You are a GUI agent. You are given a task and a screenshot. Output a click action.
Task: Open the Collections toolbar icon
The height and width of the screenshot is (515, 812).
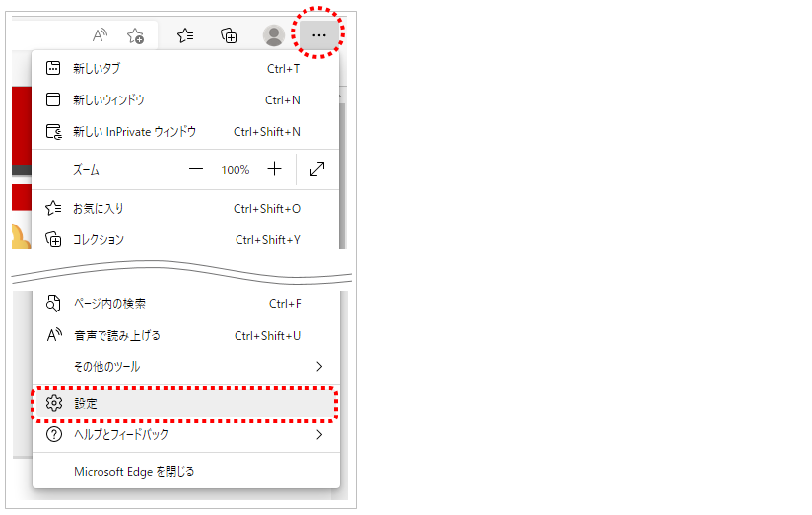click(x=229, y=35)
